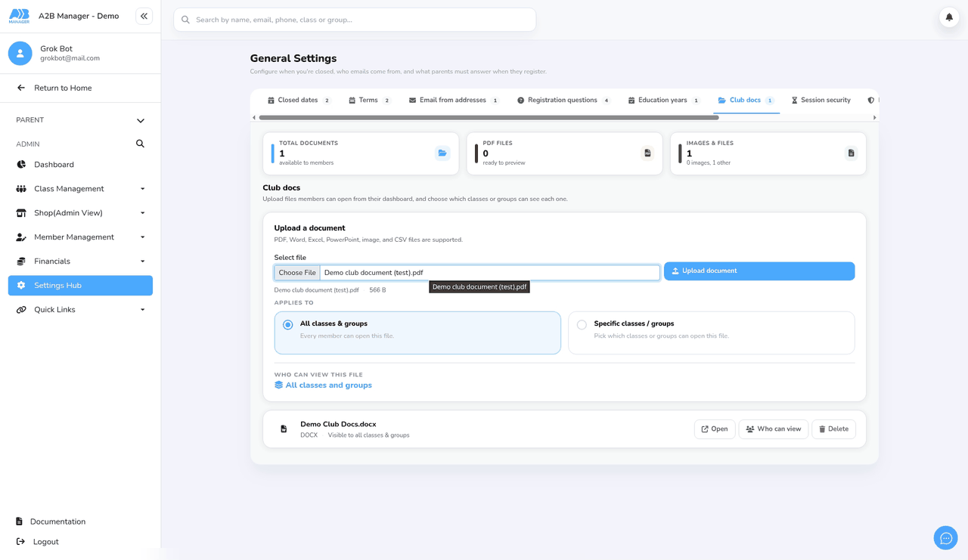Screen dimensions: 968x560
Task: Expand the Shop(Admin View) menu
Action: [x=80, y=213]
